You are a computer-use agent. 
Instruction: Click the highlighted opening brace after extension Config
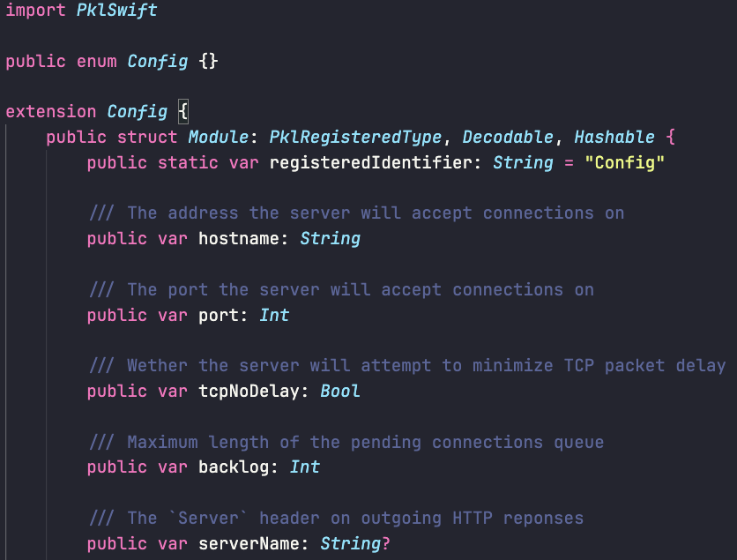tap(183, 112)
